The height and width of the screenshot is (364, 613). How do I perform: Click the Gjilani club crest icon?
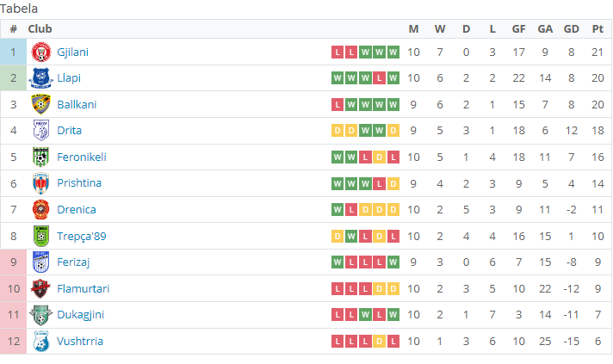pyautogui.click(x=40, y=52)
